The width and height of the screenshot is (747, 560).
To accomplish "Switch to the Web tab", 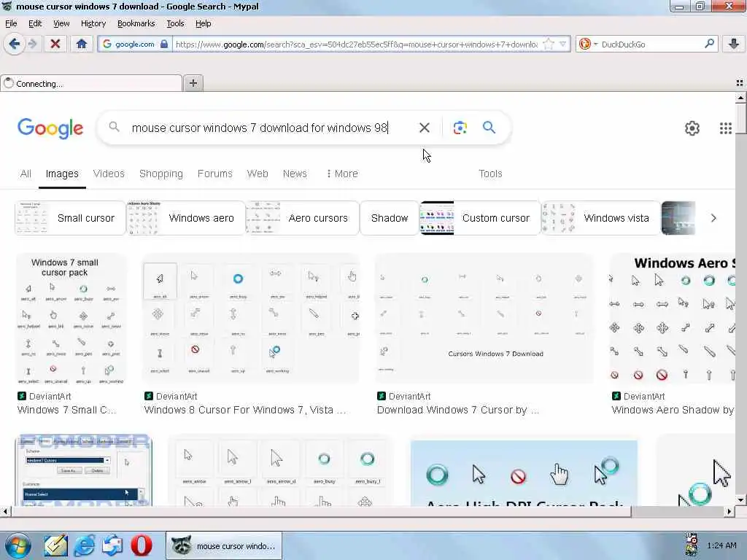I will coord(258,174).
